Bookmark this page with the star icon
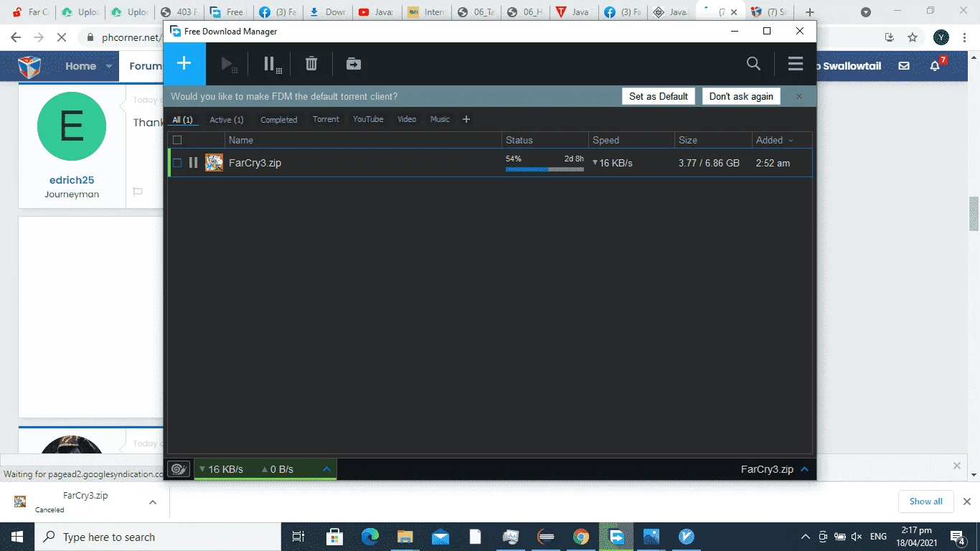This screenshot has width=980, height=551. (x=913, y=37)
